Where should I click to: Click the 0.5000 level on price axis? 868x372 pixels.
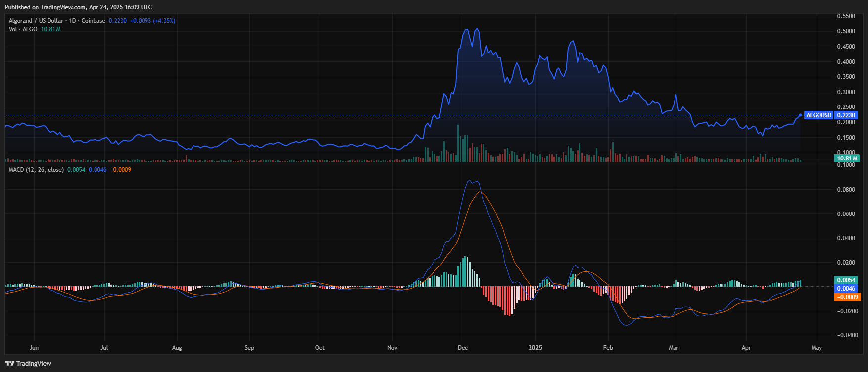tap(846, 31)
